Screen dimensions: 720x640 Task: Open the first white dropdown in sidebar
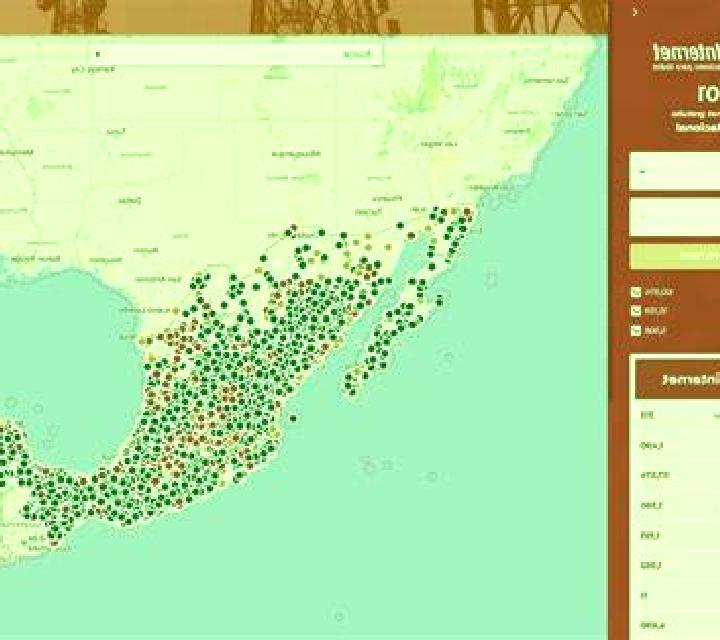[675, 171]
